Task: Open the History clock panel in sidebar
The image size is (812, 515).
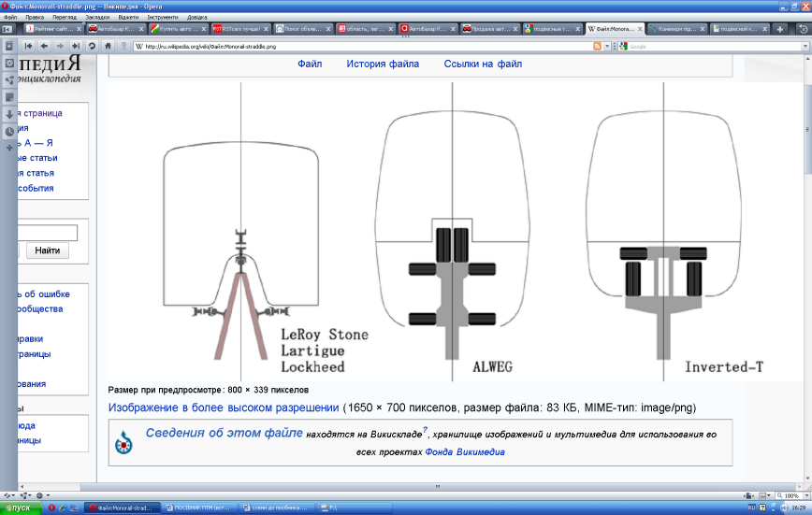Action: (9, 132)
